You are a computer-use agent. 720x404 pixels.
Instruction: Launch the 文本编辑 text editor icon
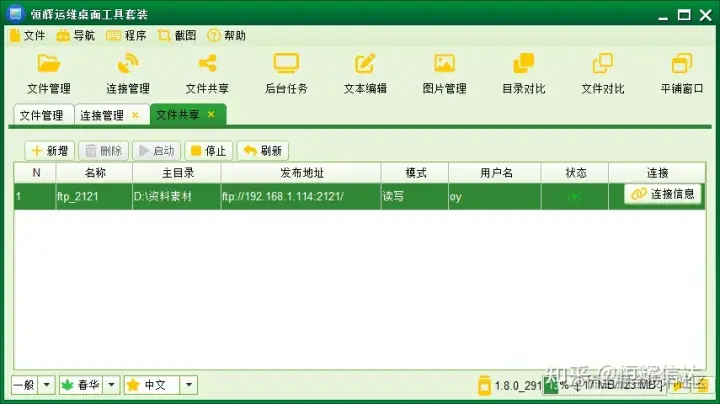(x=365, y=64)
